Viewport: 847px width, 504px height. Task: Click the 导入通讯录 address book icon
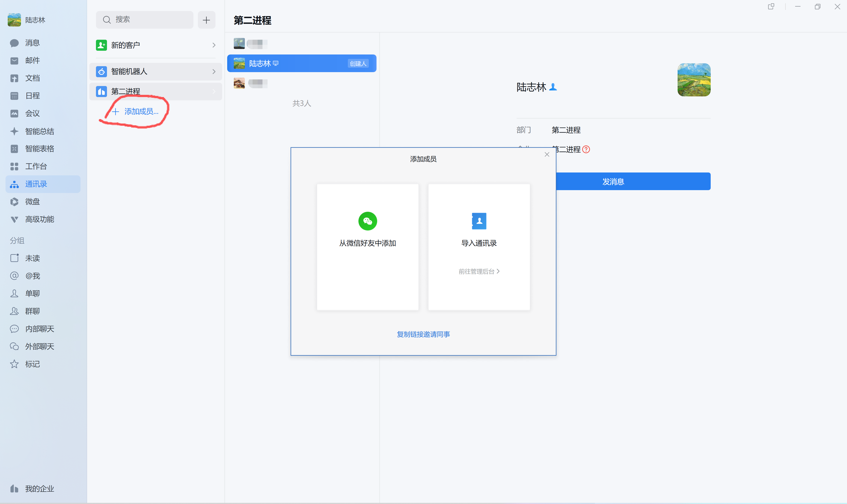(x=479, y=221)
